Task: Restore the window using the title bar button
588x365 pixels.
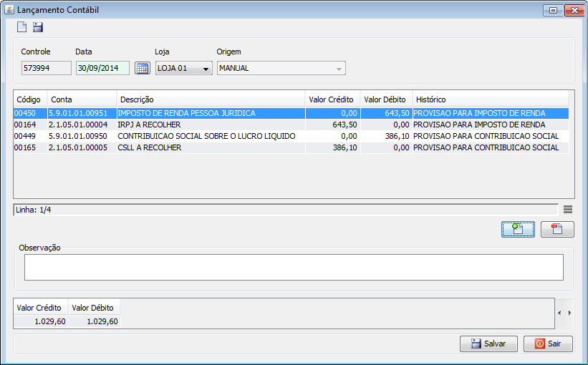Action: pos(553,11)
